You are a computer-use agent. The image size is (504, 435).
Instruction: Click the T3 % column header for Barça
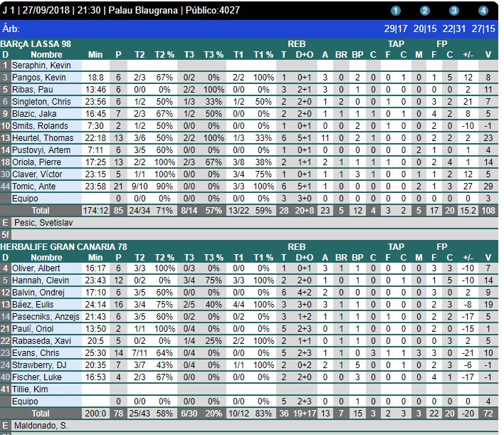point(214,54)
